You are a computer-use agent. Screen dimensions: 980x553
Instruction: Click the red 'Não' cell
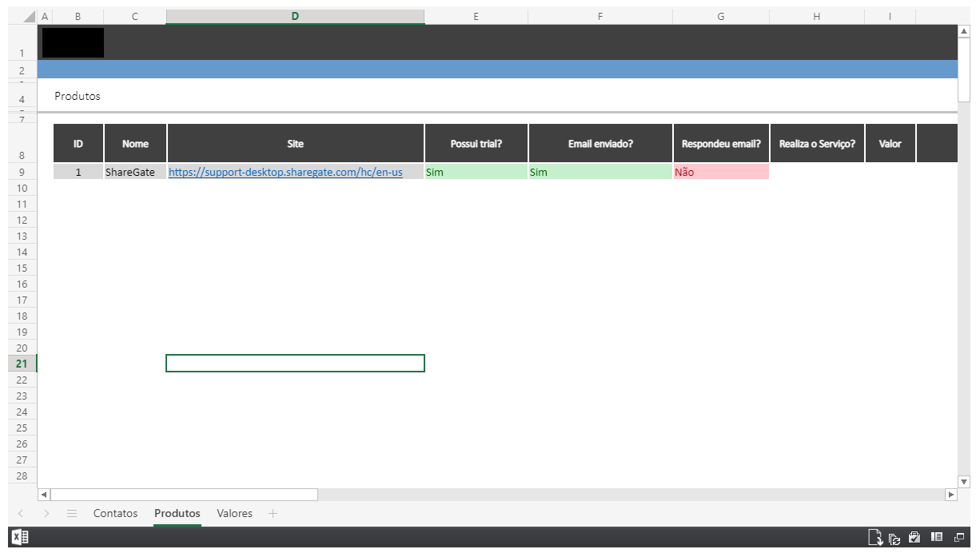pos(721,172)
